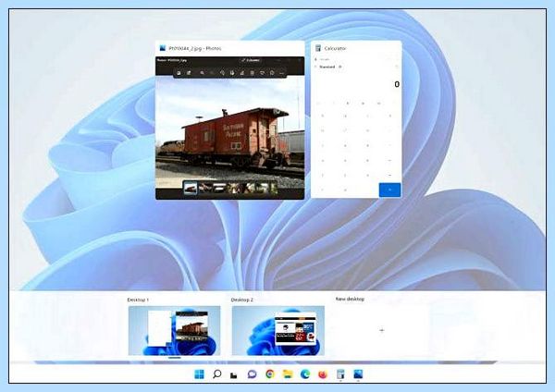Open the Chat app from taskbar
This screenshot has height=392, width=555.
pos(252,374)
